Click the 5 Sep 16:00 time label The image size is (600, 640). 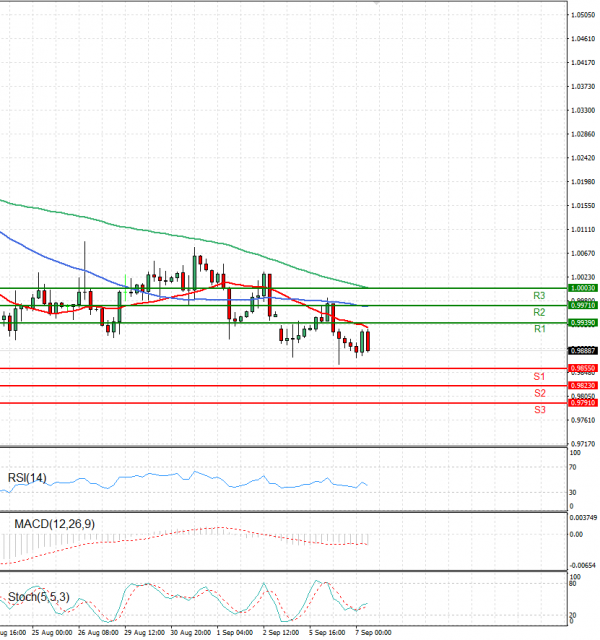click(x=327, y=633)
